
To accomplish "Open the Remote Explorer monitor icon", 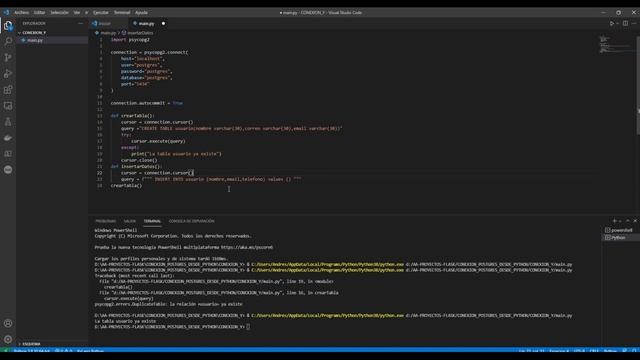I will coord(8,106).
